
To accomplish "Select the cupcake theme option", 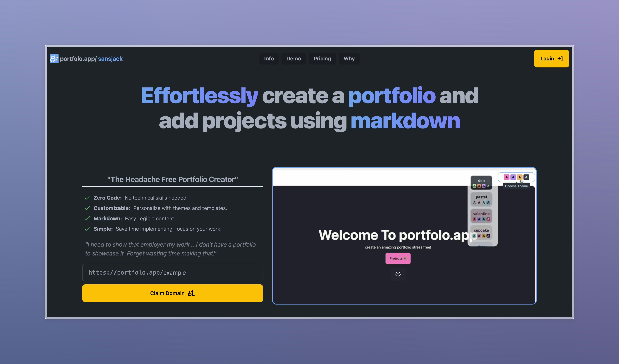I will pos(482,233).
